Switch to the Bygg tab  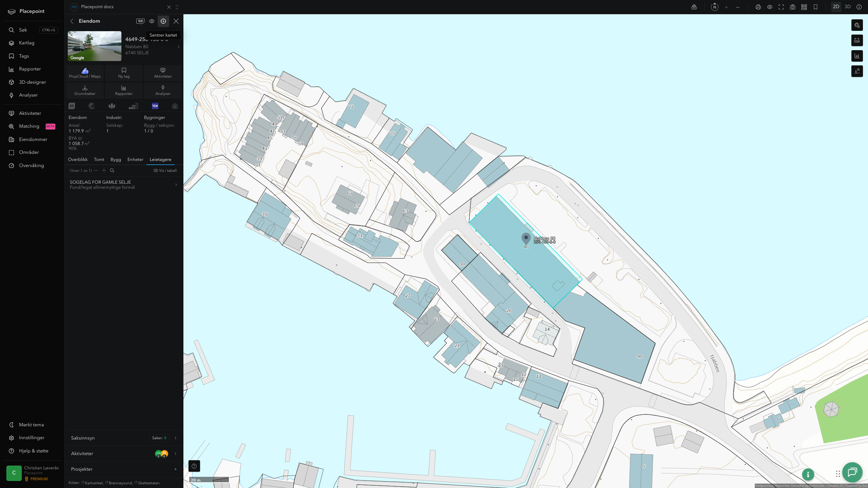click(116, 159)
